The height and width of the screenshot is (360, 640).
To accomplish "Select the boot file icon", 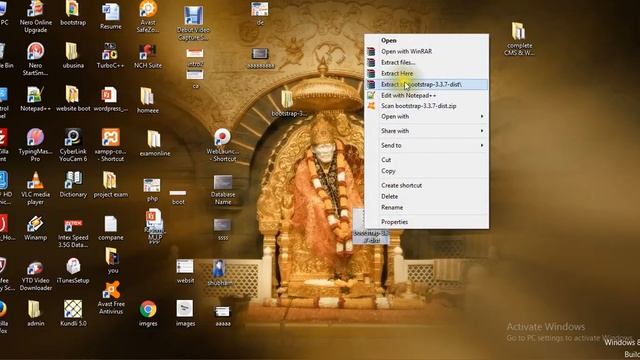I will tap(178, 197).
